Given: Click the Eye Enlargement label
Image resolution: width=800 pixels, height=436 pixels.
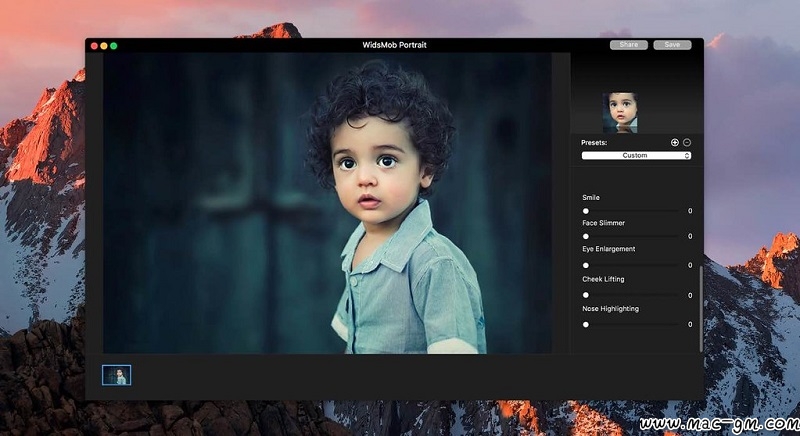Looking at the screenshot, I should (x=609, y=249).
